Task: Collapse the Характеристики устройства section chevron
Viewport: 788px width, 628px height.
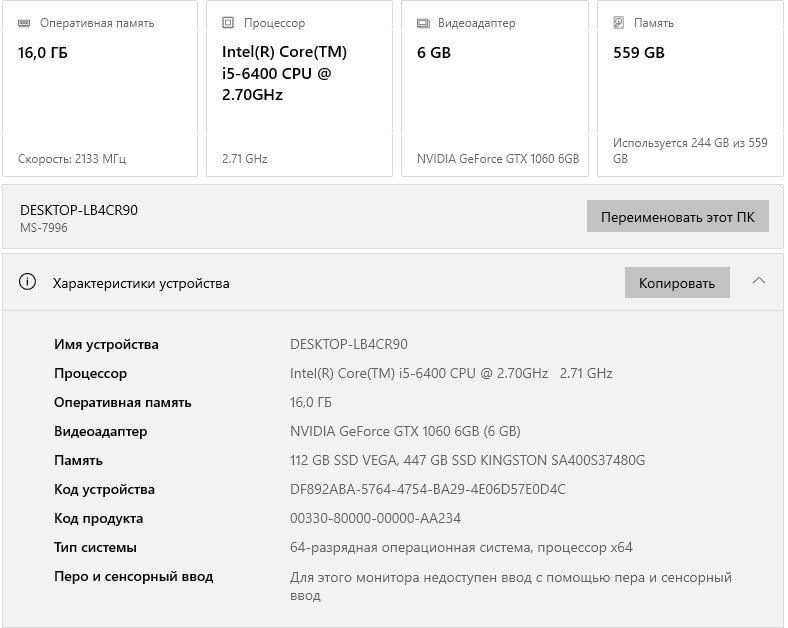Action: click(x=759, y=281)
